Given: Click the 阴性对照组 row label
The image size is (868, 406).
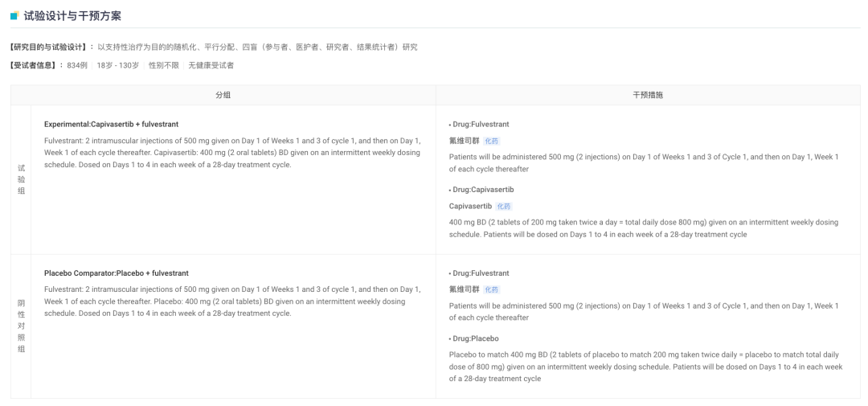Looking at the screenshot, I should [x=21, y=326].
